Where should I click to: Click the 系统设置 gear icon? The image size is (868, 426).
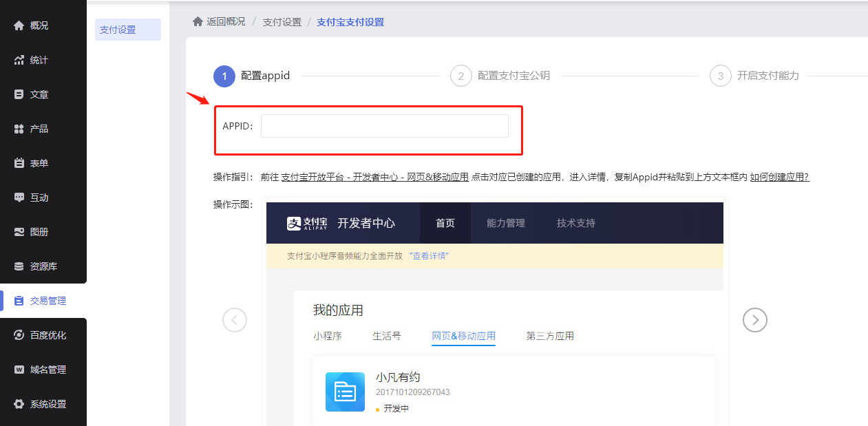19,404
